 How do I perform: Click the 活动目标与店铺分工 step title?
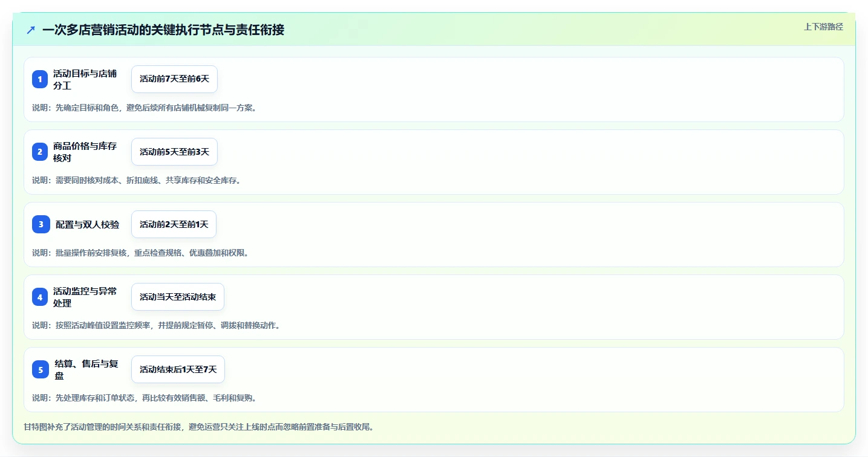point(85,79)
